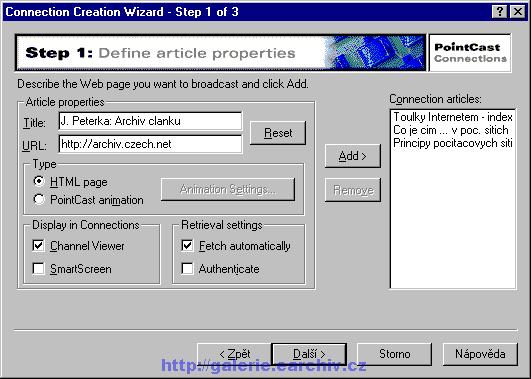This screenshot has width=531, height=379.
Task: Select the PointCast animation radio button
Action: coord(39,199)
